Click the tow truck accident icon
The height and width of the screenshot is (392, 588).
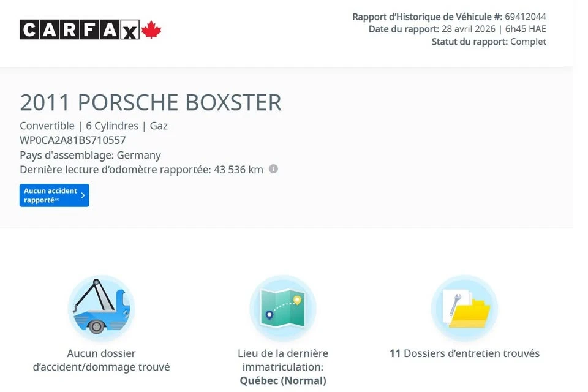101,308
